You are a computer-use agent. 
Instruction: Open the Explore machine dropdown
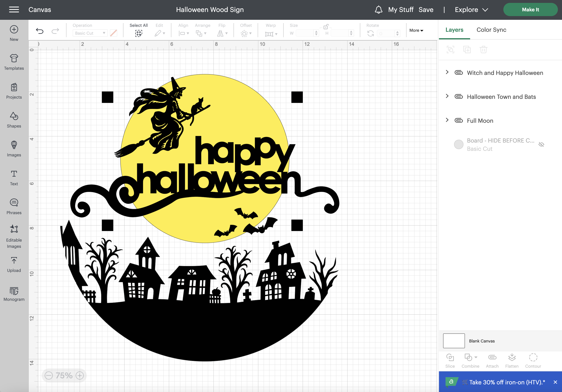tap(471, 9)
